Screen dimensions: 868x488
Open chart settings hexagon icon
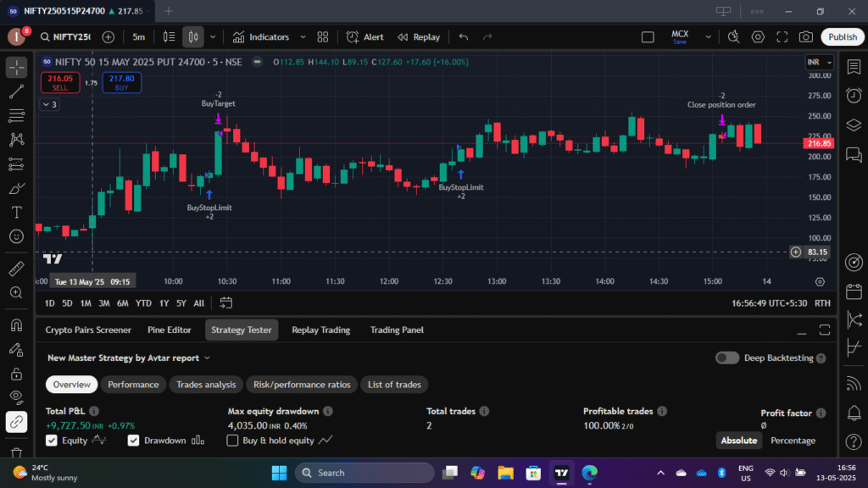coord(758,37)
